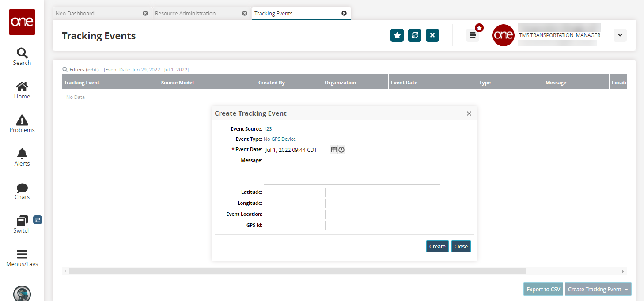This screenshot has height=301, width=644.
Task: Open calendar picker for Event Date
Action: [x=334, y=150]
